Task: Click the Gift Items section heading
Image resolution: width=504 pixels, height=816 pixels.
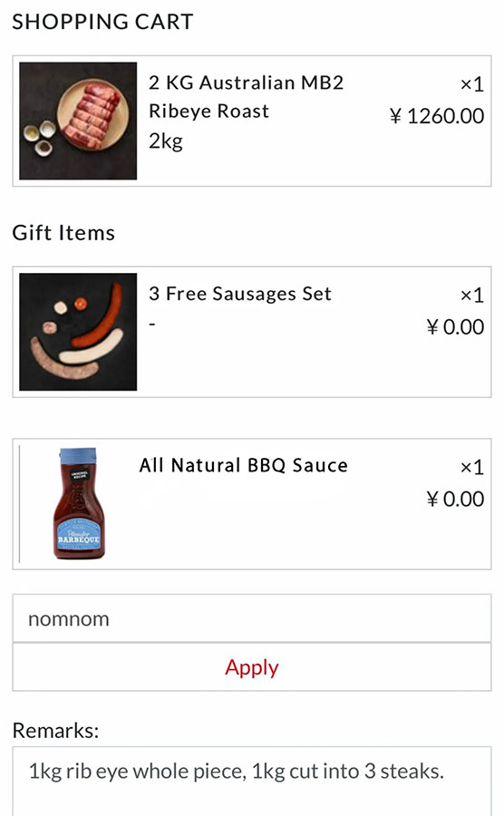Action: [63, 233]
